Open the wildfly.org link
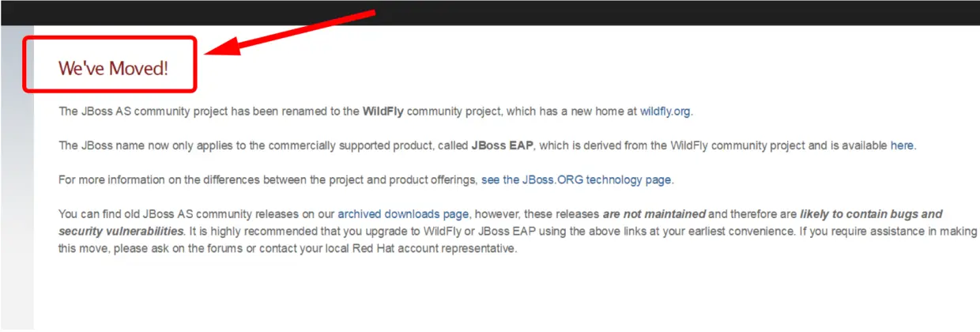Viewport: 980px width, 332px height. tap(665, 111)
